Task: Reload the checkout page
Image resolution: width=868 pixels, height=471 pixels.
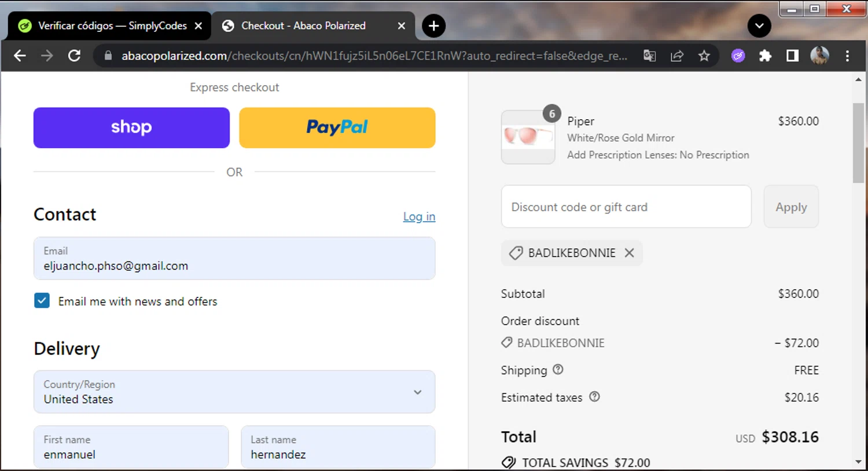Action: tap(74, 56)
